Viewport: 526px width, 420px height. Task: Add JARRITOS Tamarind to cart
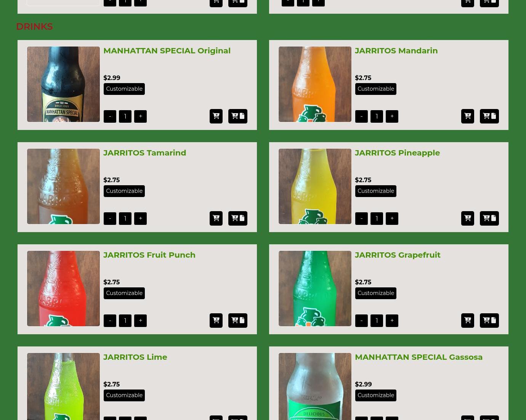point(216,218)
